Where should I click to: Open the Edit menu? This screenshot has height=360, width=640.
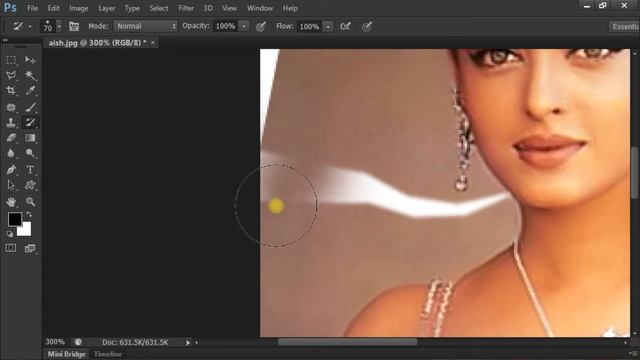(x=53, y=8)
